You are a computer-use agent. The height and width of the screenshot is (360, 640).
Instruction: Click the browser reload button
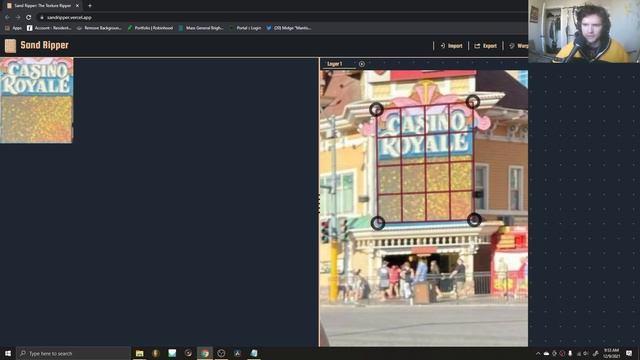[29, 18]
